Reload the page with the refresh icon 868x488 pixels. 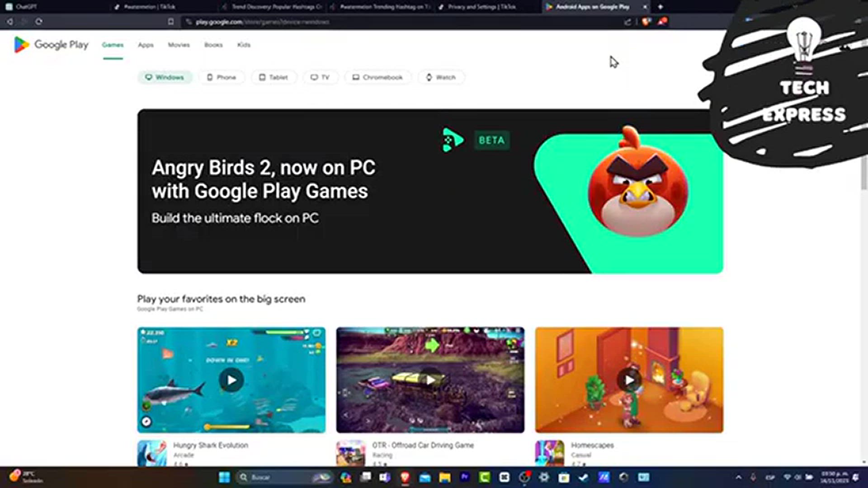click(39, 21)
